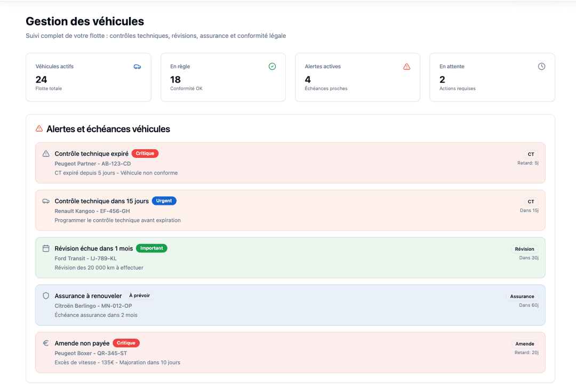Image resolution: width=576 pixels, height=392 pixels.
Task: Click the Révision tag on Ford Transit alert
Action: pyautogui.click(x=524, y=249)
